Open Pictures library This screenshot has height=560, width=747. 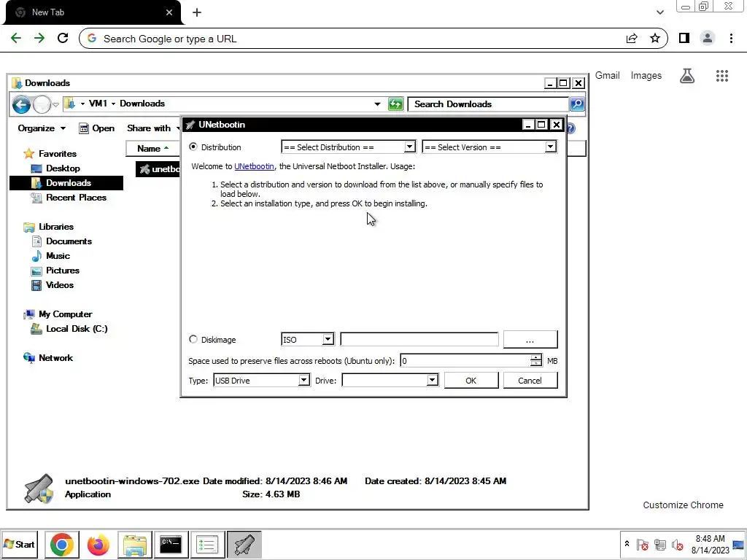point(55,271)
